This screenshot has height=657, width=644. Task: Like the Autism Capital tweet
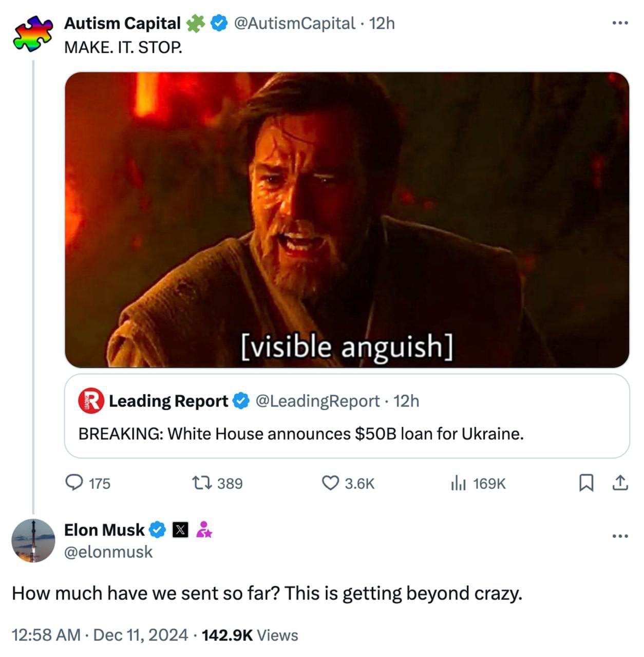pos(330,483)
